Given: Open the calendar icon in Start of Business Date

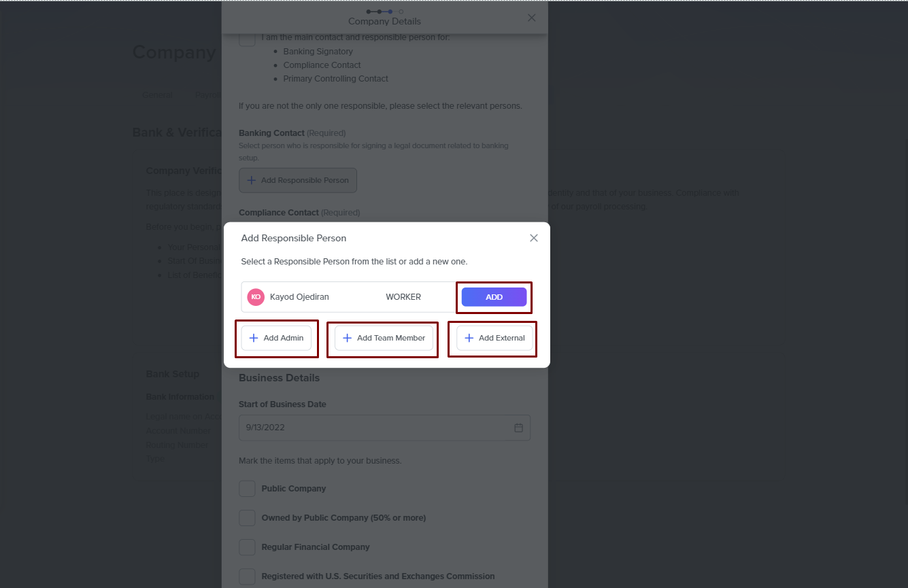Looking at the screenshot, I should coord(518,428).
